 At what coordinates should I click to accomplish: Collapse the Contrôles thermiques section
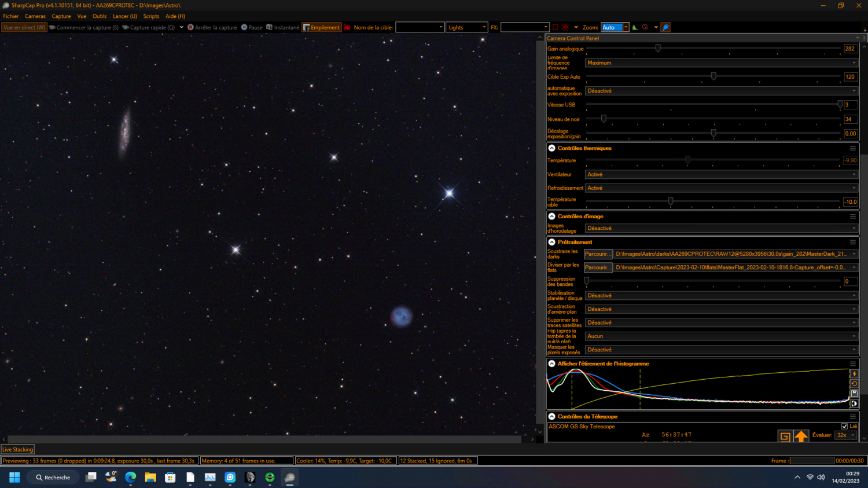click(x=552, y=148)
